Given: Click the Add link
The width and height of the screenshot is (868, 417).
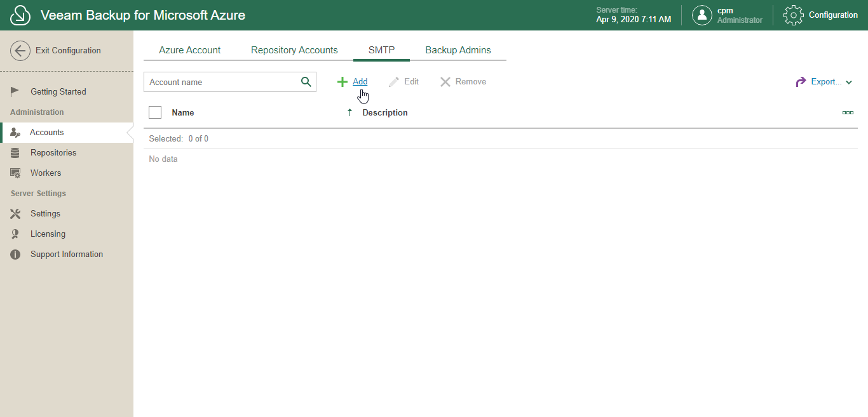Looking at the screenshot, I should (x=360, y=82).
